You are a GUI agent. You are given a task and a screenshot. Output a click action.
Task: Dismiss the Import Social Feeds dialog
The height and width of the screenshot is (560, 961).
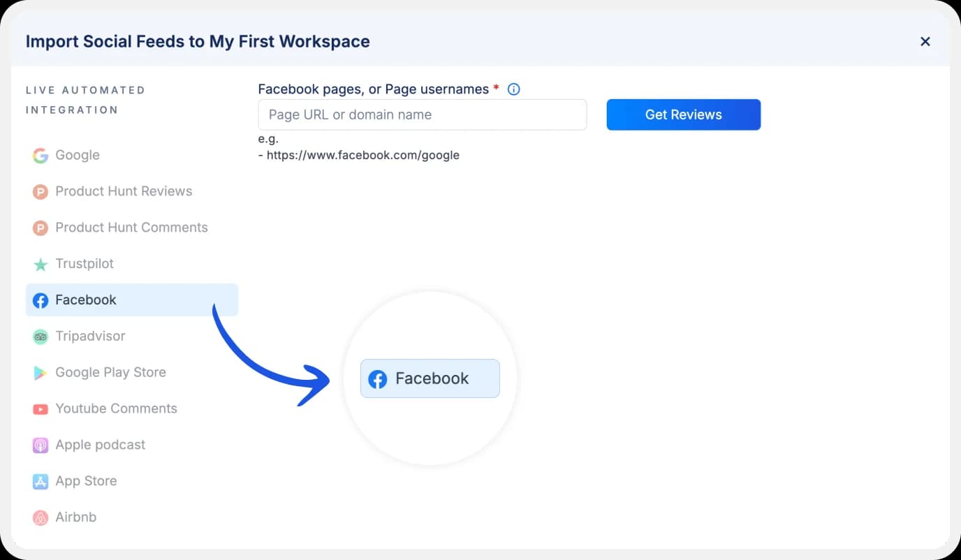(925, 41)
